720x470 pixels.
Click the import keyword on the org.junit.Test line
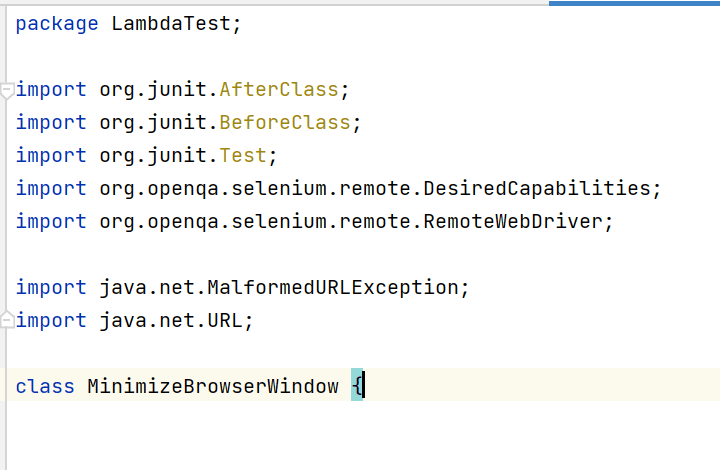tap(51, 155)
